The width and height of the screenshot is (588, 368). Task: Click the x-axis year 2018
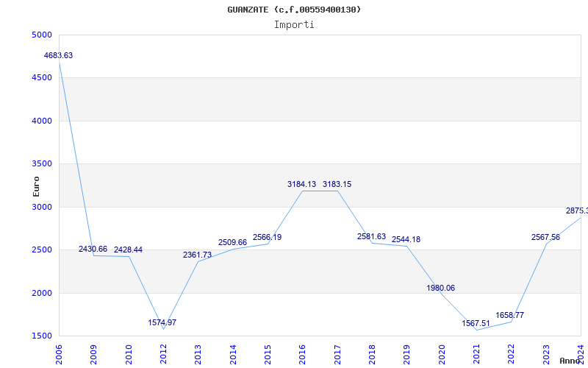coord(372,355)
